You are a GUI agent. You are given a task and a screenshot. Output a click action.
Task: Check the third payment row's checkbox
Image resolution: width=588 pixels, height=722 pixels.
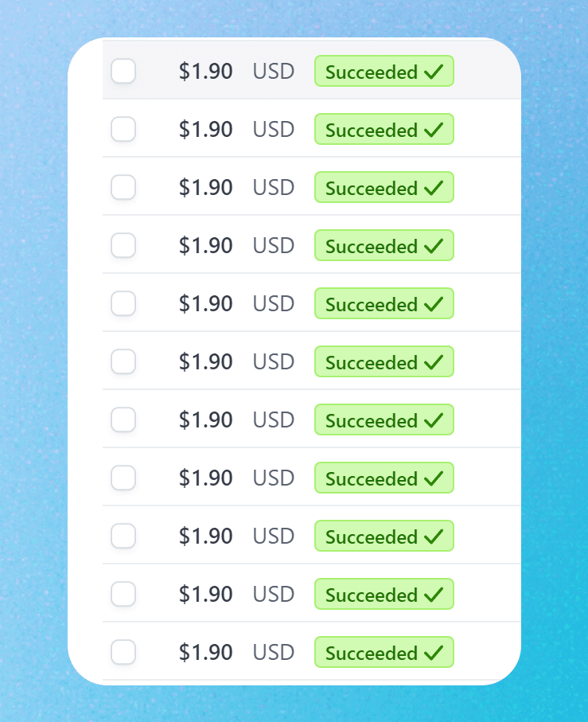[x=123, y=187]
